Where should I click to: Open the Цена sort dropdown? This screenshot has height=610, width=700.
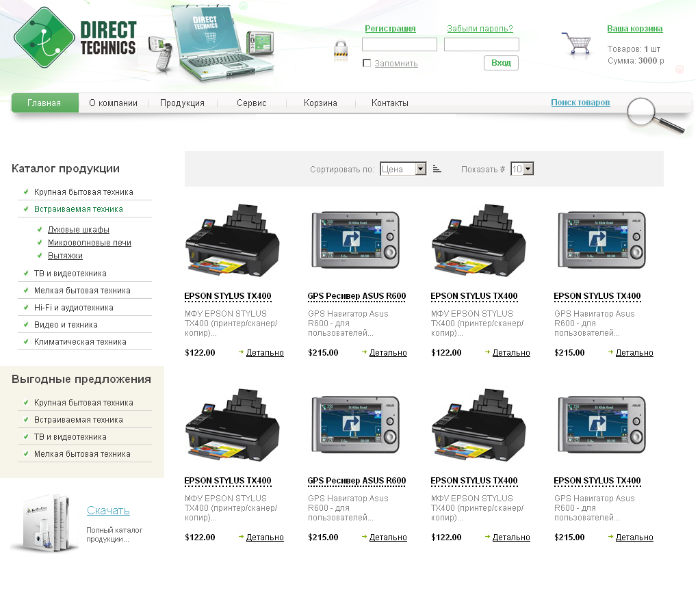coord(403,169)
